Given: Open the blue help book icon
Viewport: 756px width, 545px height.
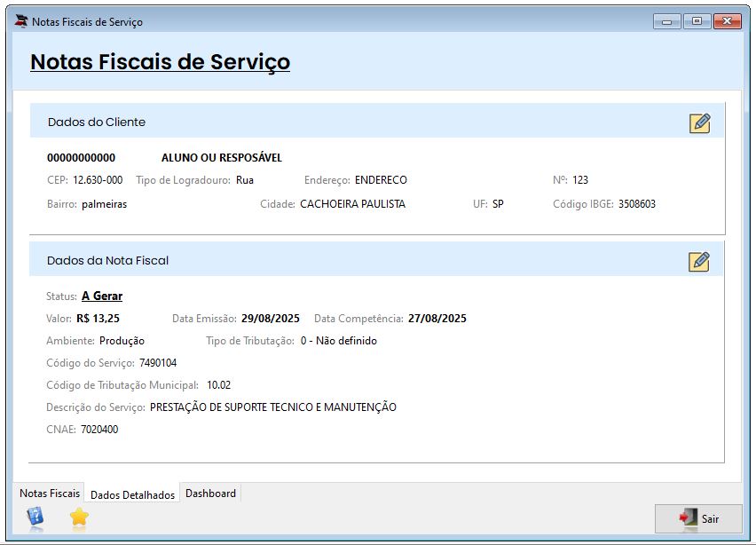Looking at the screenshot, I should [35, 517].
